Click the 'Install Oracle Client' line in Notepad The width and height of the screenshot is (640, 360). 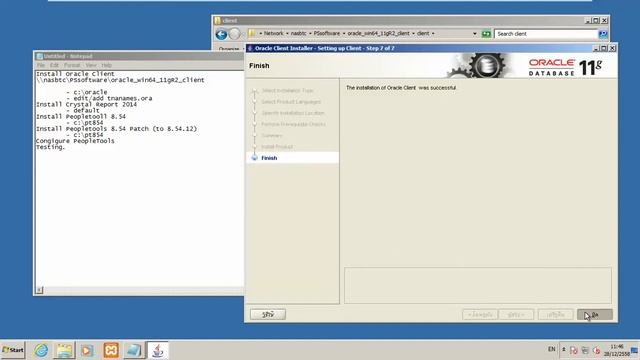75,74
